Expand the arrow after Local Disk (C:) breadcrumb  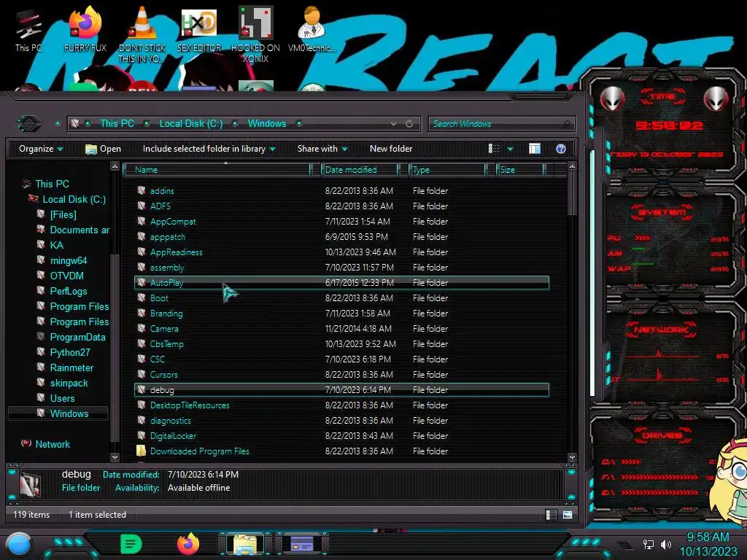pos(235,124)
